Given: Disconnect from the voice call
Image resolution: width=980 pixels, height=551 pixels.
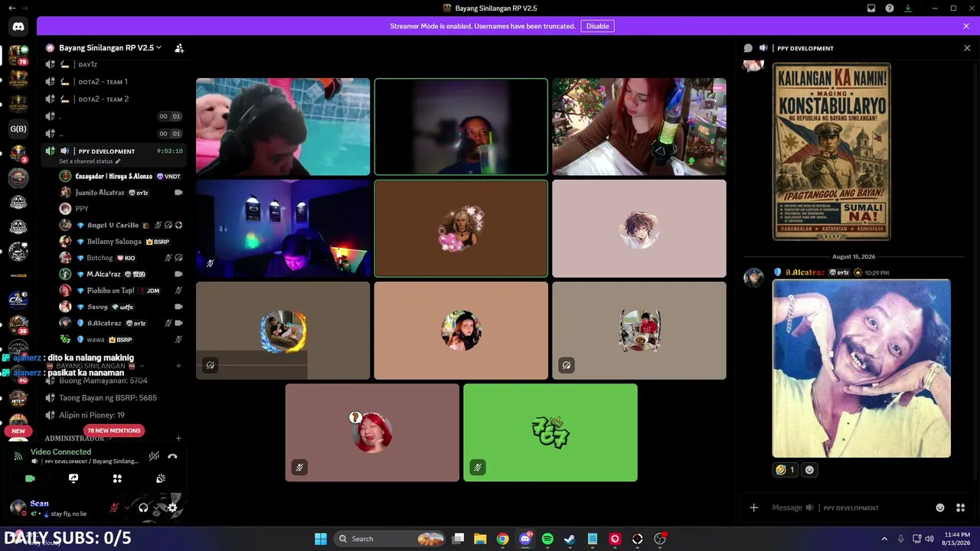Looking at the screenshot, I should (x=172, y=456).
